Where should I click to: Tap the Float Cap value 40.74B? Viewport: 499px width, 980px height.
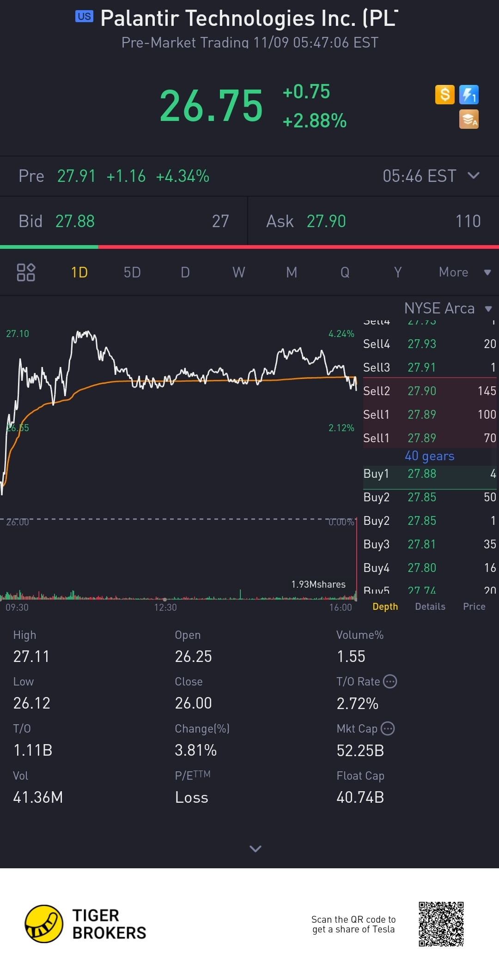(x=360, y=797)
